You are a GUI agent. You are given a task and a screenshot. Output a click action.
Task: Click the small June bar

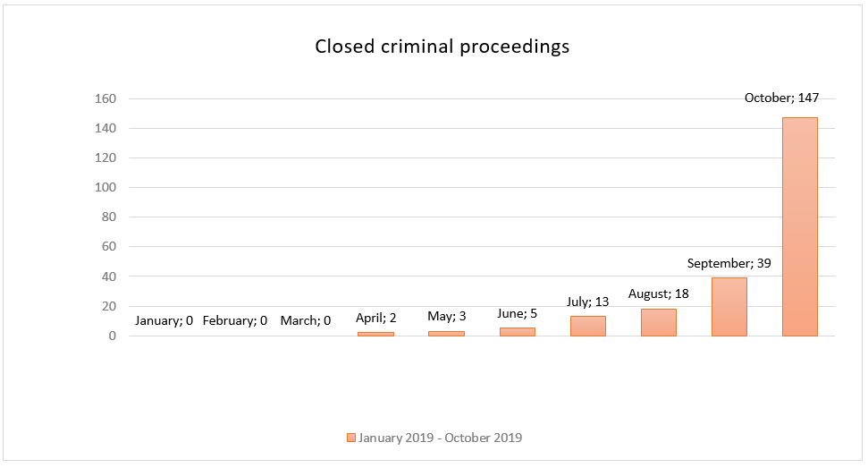pos(518,332)
